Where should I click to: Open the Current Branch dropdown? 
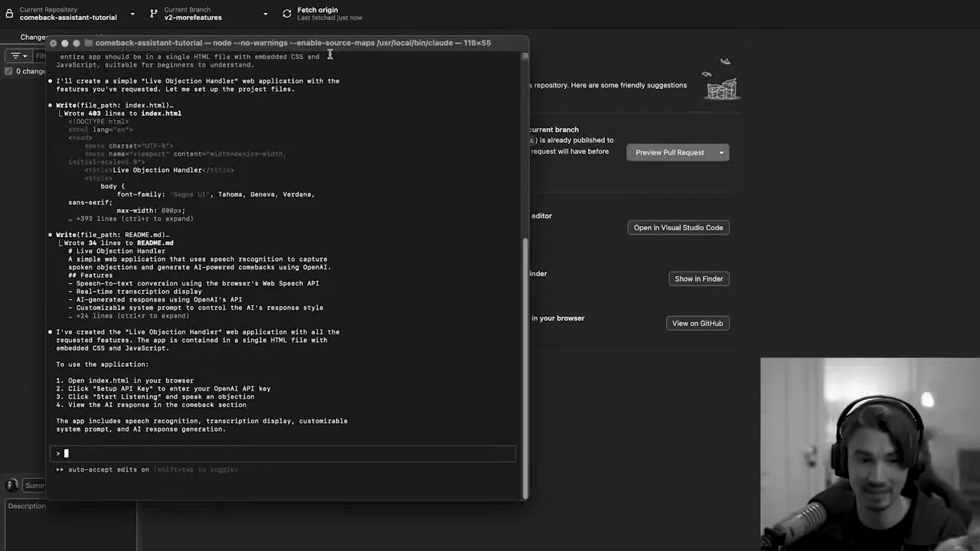point(208,14)
